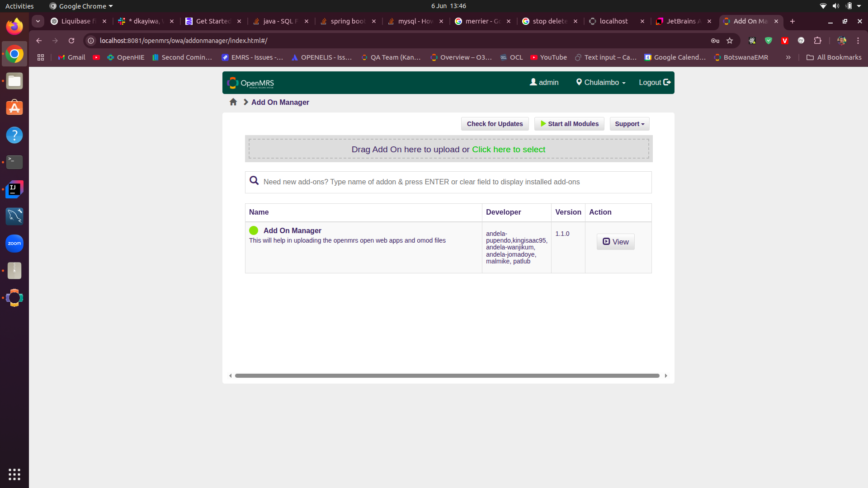Click the green shield extension icon
Image resolution: width=868 pixels, height=488 pixels.
coord(769,41)
